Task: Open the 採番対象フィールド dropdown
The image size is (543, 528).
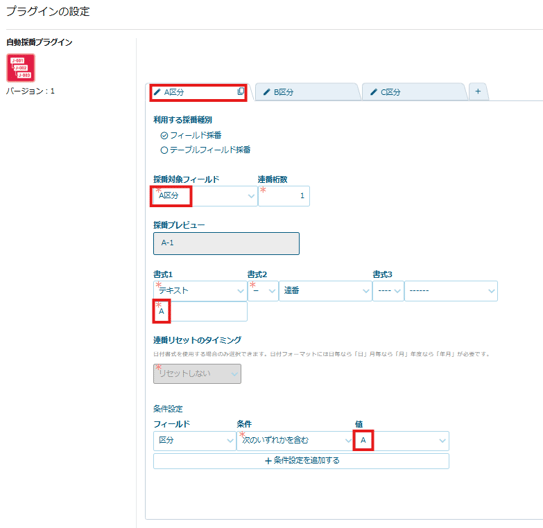Action: pyautogui.click(x=204, y=196)
